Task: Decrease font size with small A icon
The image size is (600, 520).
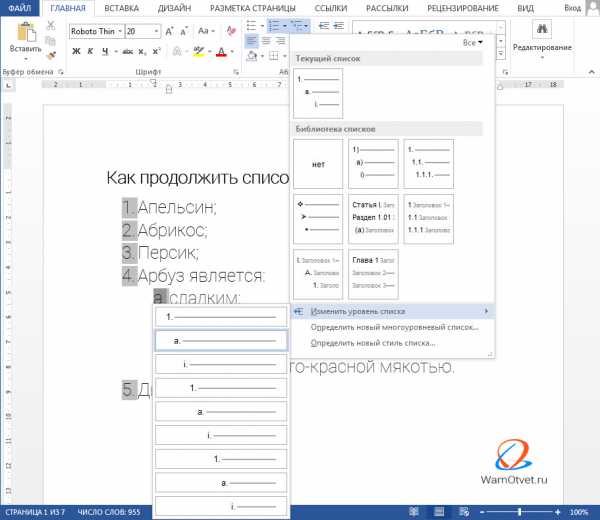Action: click(x=184, y=31)
